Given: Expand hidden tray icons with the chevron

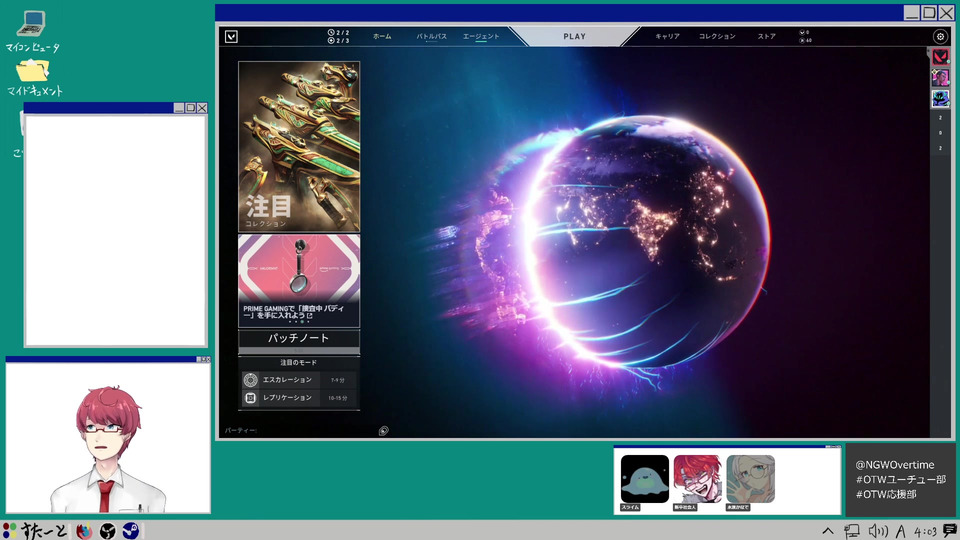Looking at the screenshot, I should click(828, 531).
